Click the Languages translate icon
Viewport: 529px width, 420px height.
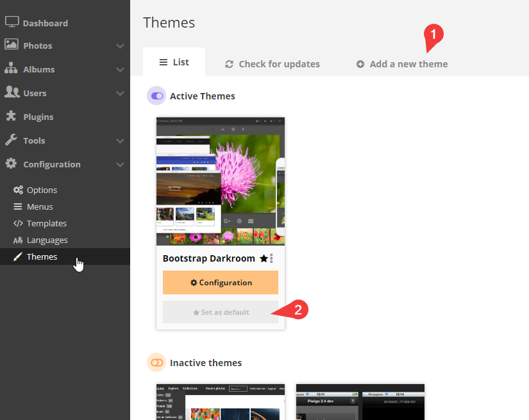[x=18, y=240]
